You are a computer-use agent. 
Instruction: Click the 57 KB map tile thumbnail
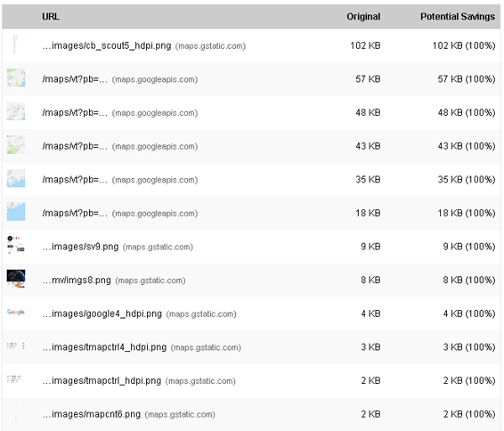pyautogui.click(x=16, y=78)
